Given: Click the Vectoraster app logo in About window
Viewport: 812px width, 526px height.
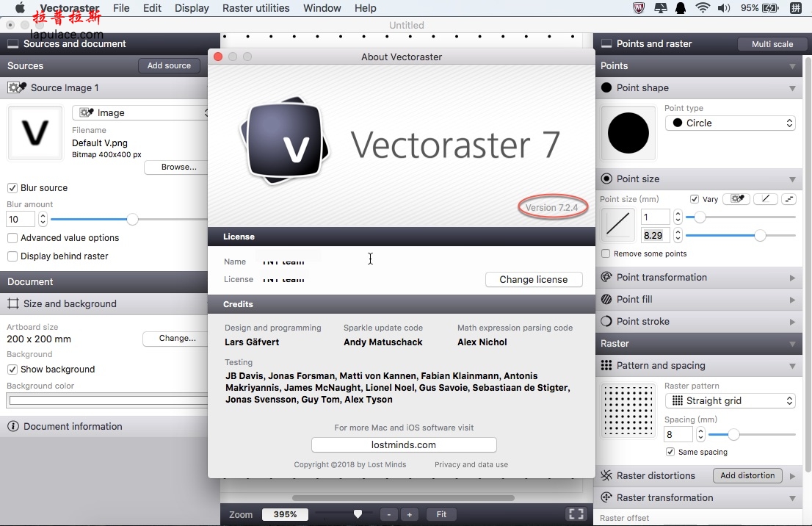Looking at the screenshot, I should coord(284,142).
